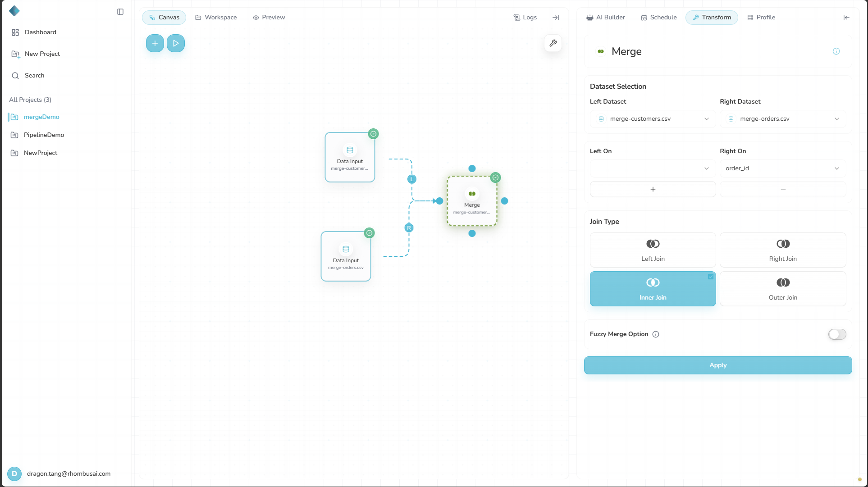Click Merge node's bottom handle dot
Viewport: 868px width, 487px height.
(x=472, y=233)
